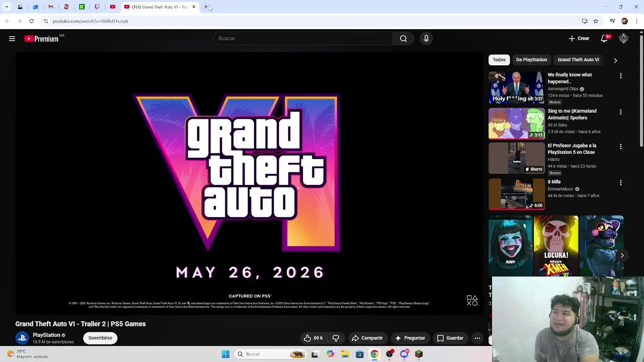The height and width of the screenshot is (362, 644).
Task: Open 'Sing to me Karmaland' thumbnail
Action: [517, 124]
